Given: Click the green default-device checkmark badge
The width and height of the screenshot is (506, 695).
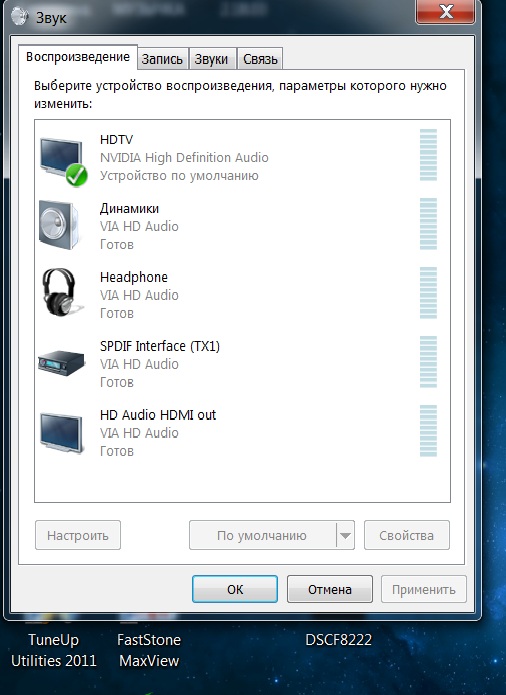Looking at the screenshot, I should point(76,176).
